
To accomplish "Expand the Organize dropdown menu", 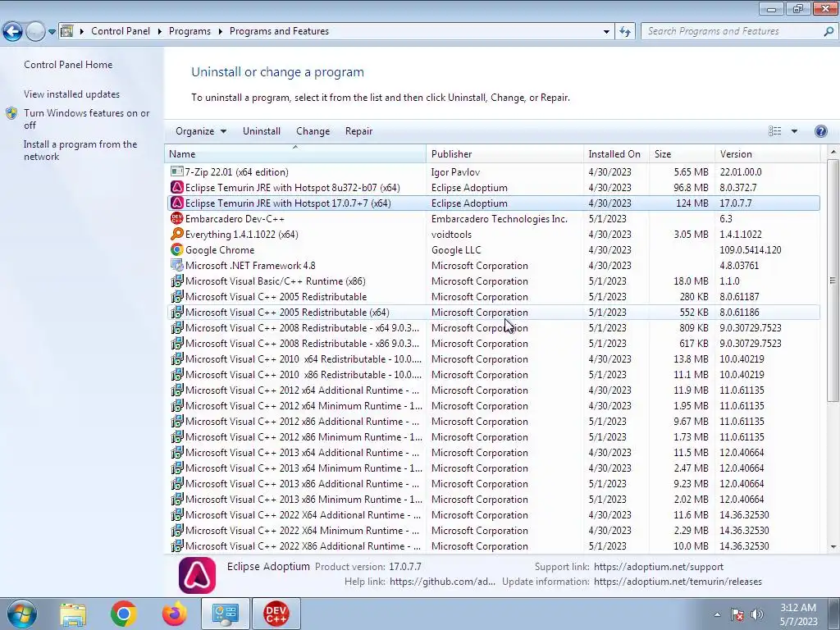I will tap(201, 131).
